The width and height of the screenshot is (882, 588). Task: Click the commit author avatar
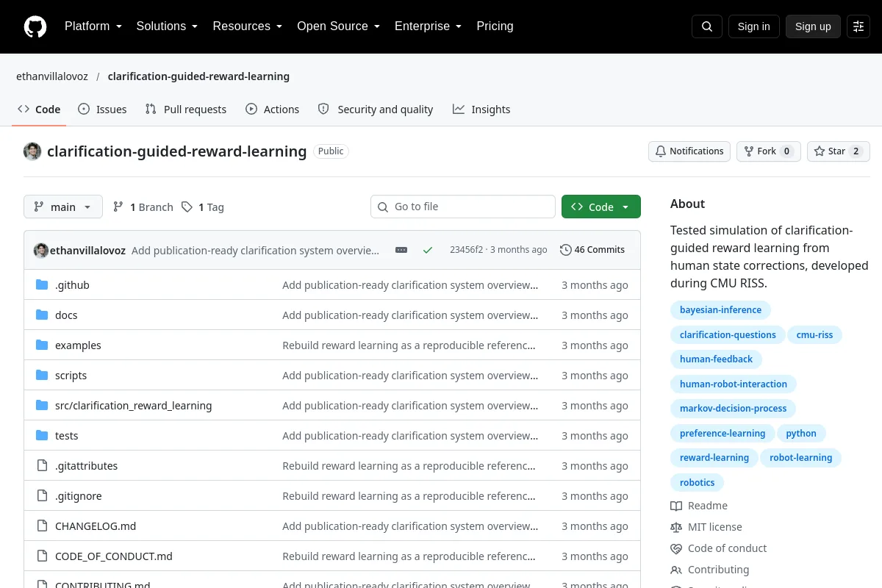pos(41,250)
